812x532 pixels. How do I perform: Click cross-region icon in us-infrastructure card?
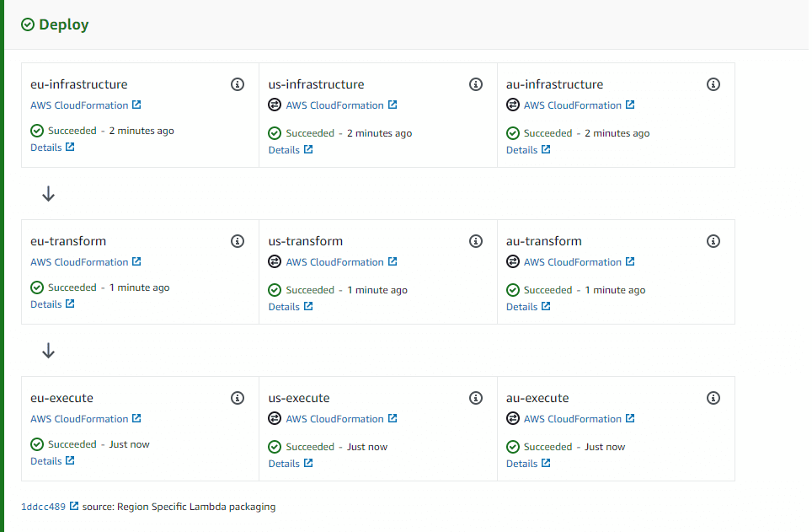pos(275,105)
